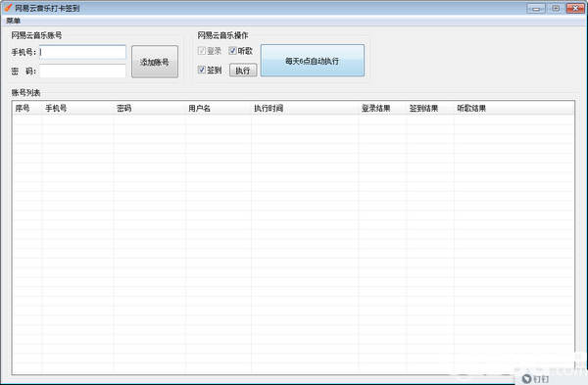
Task: Sort by the 序号 column header
Action: click(x=27, y=109)
